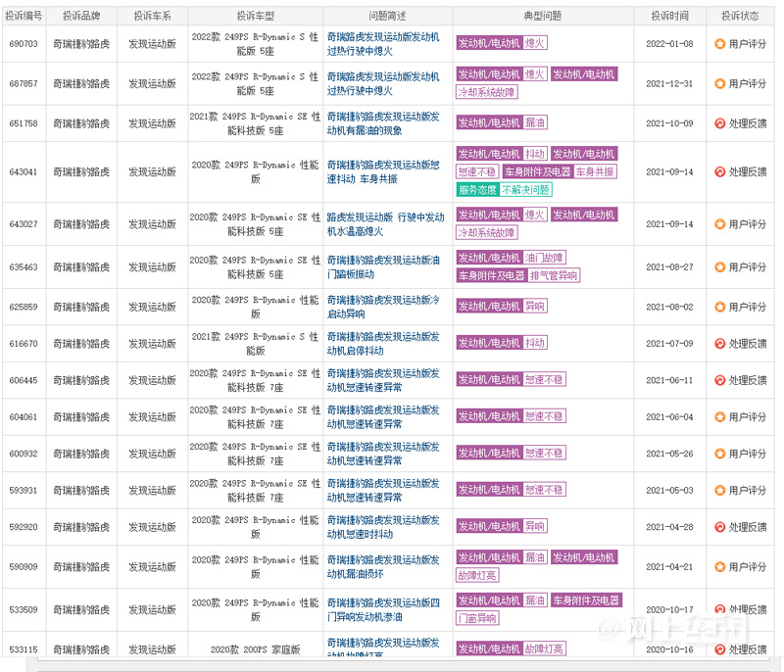This screenshot has height=672, width=784.
Task: Click the orange 用户评分 icon for complaint 625859
Action: [719, 307]
